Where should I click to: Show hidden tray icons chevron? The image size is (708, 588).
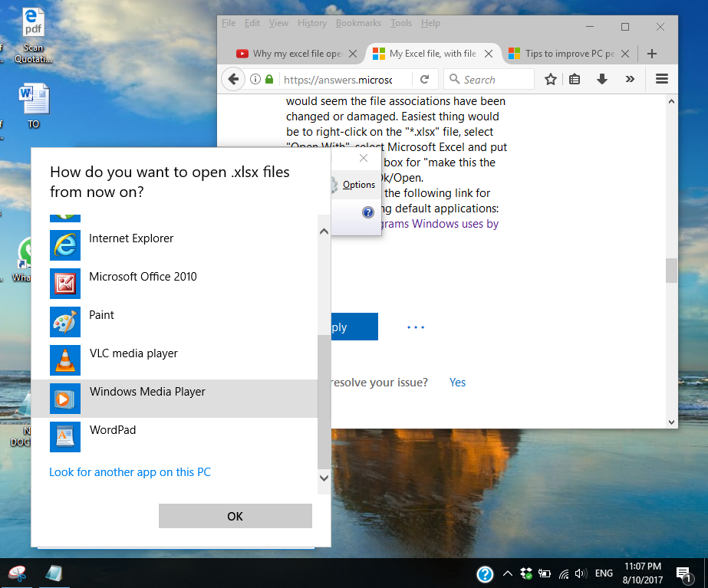click(x=508, y=573)
